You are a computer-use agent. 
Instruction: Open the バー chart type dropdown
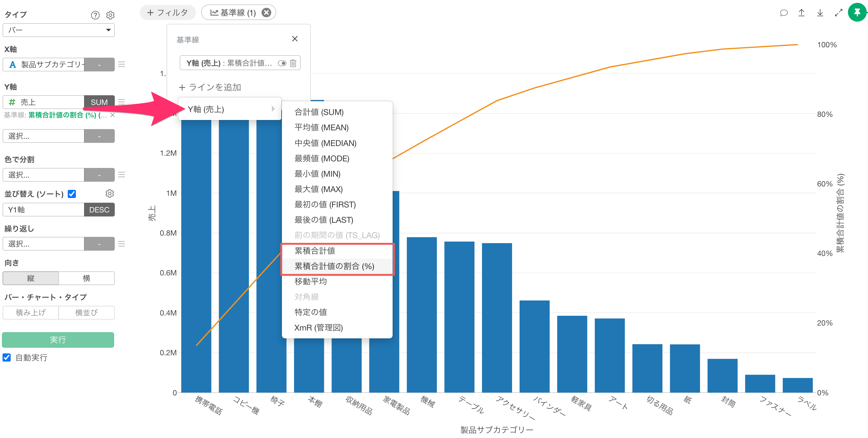59,30
